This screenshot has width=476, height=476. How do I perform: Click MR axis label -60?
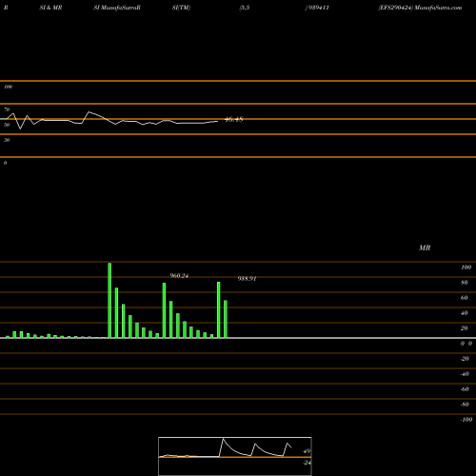[x=465, y=389]
